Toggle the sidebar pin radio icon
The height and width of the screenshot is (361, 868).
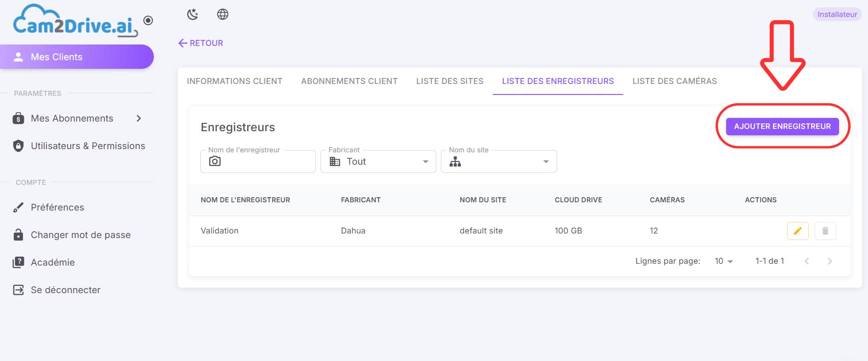click(x=148, y=20)
